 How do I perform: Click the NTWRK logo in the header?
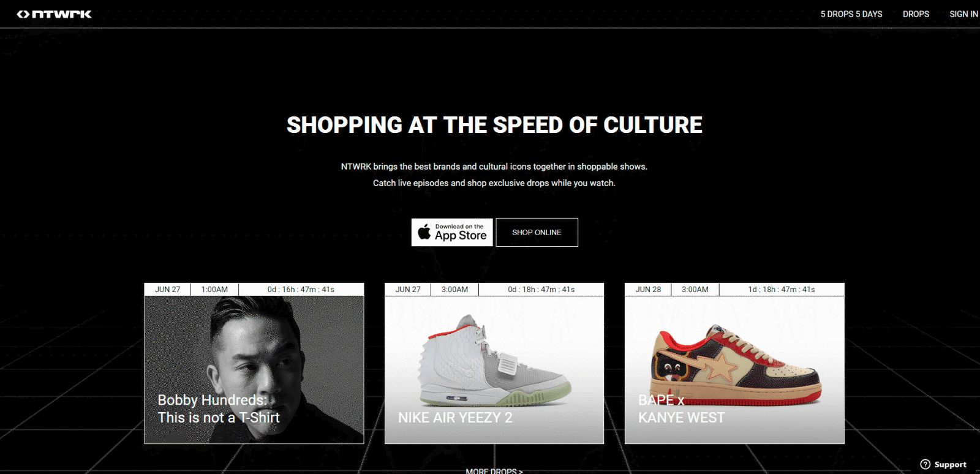tap(54, 14)
